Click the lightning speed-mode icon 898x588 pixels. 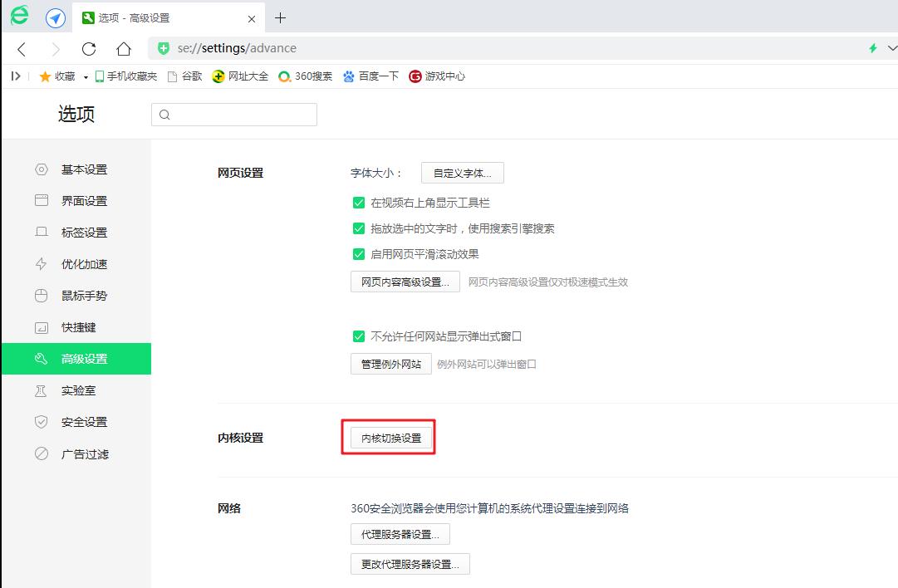(871, 48)
